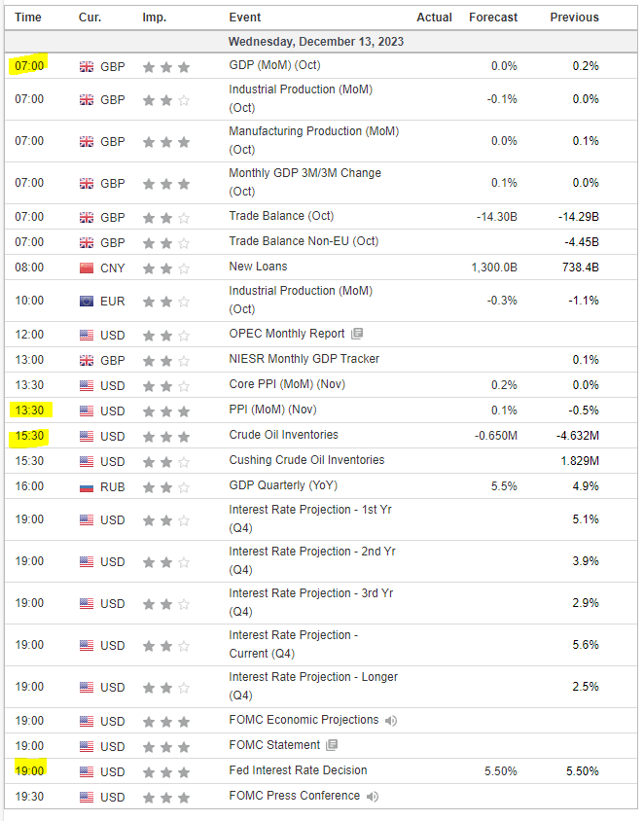Open the Core PPI (MoM) (Nov) event
The height and width of the screenshot is (821, 644).
click(287, 384)
